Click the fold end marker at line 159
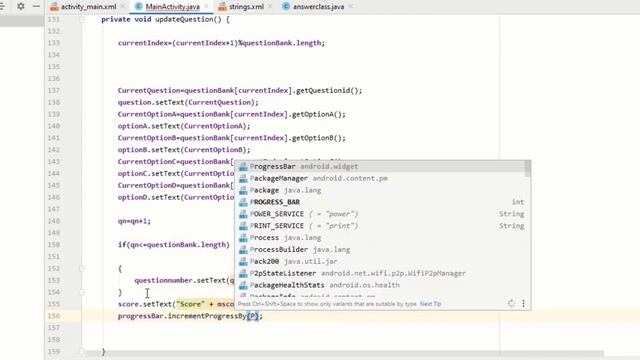Image resolution: width=640 pixels, height=360 pixels. (x=82, y=351)
